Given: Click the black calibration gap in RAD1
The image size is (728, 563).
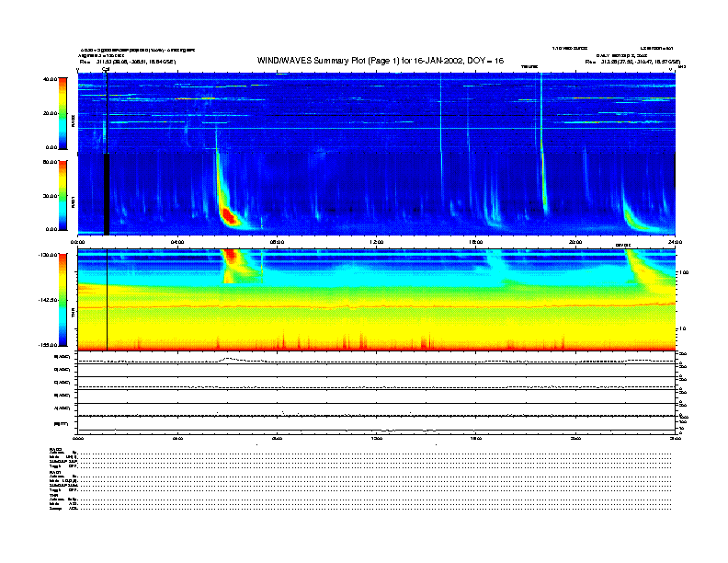Looking at the screenshot, I should point(107,194).
